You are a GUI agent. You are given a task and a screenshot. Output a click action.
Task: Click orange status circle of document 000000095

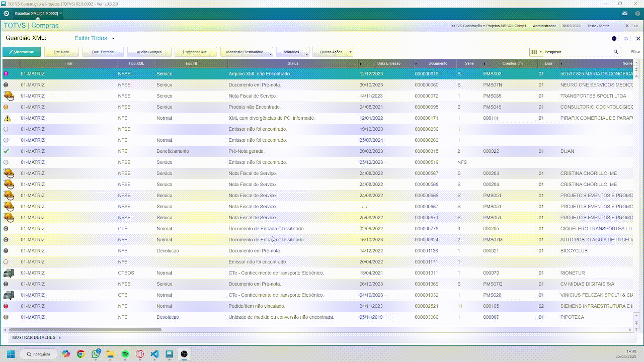(6, 107)
